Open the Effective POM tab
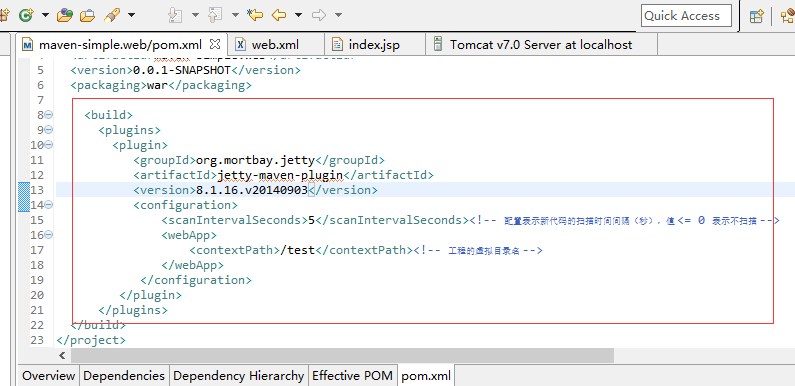795x386 pixels. point(352,376)
